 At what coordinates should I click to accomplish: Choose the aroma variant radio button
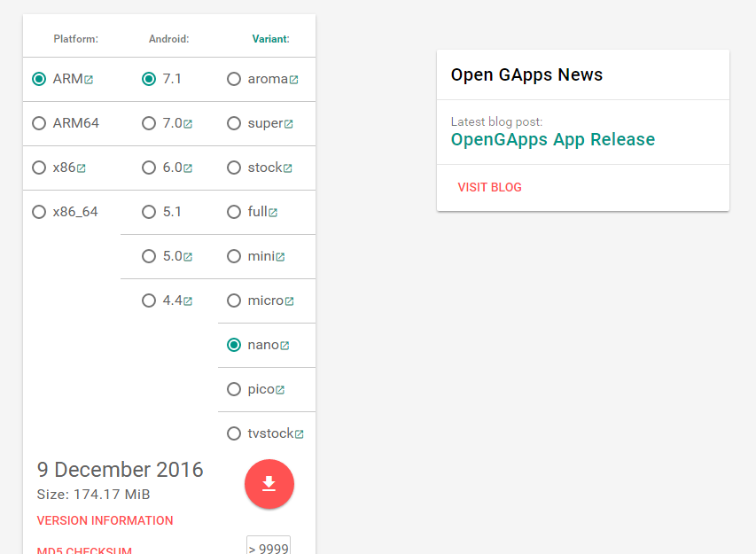click(x=234, y=79)
